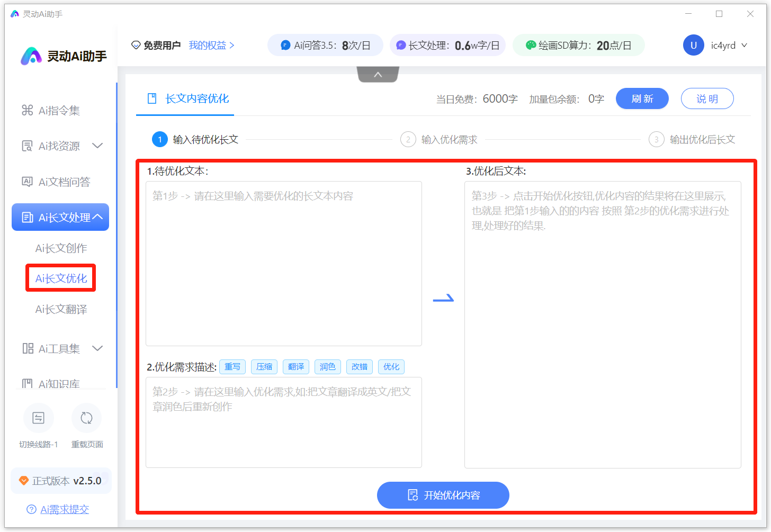Screen dimensions: 771x532
Task: Click the question-mark icon beside Ai需求提交
Action: (31, 509)
